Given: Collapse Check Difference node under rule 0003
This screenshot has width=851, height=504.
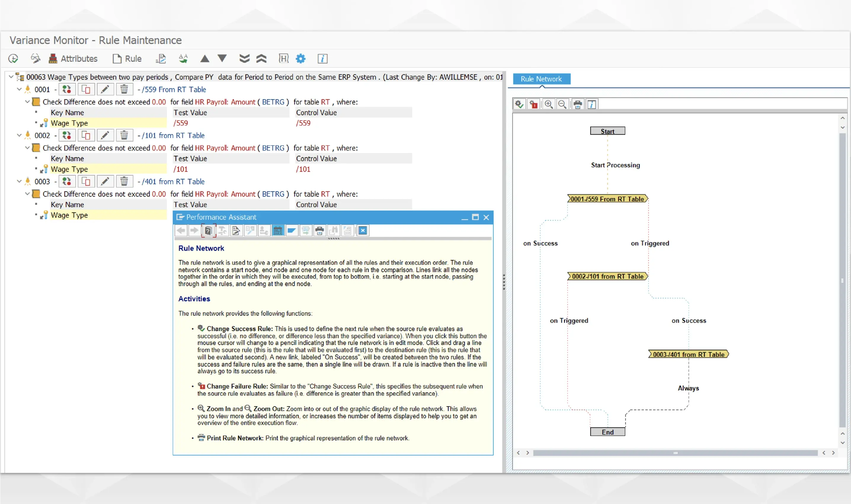Looking at the screenshot, I should (x=27, y=194).
